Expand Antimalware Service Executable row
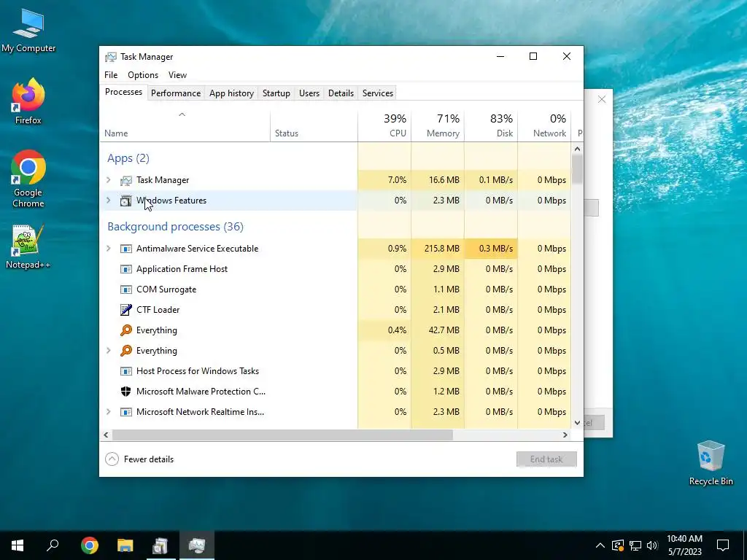The height and width of the screenshot is (560, 747). point(109,248)
